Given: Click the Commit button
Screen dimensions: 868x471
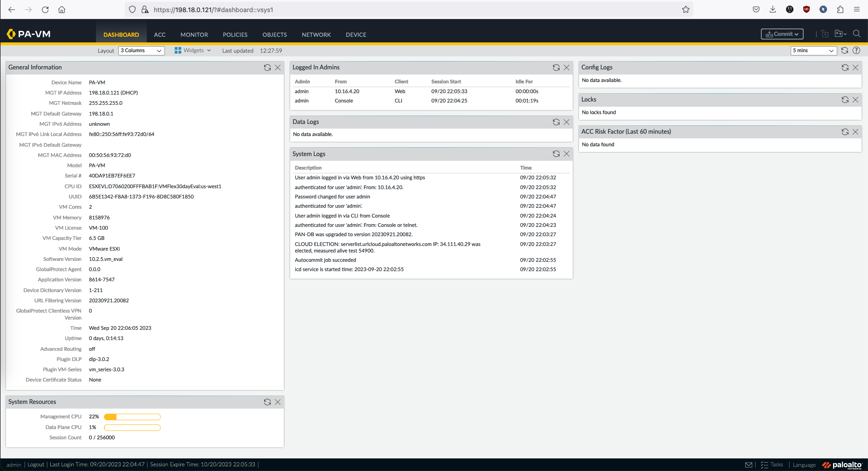Looking at the screenshot, I should [782, 34].
